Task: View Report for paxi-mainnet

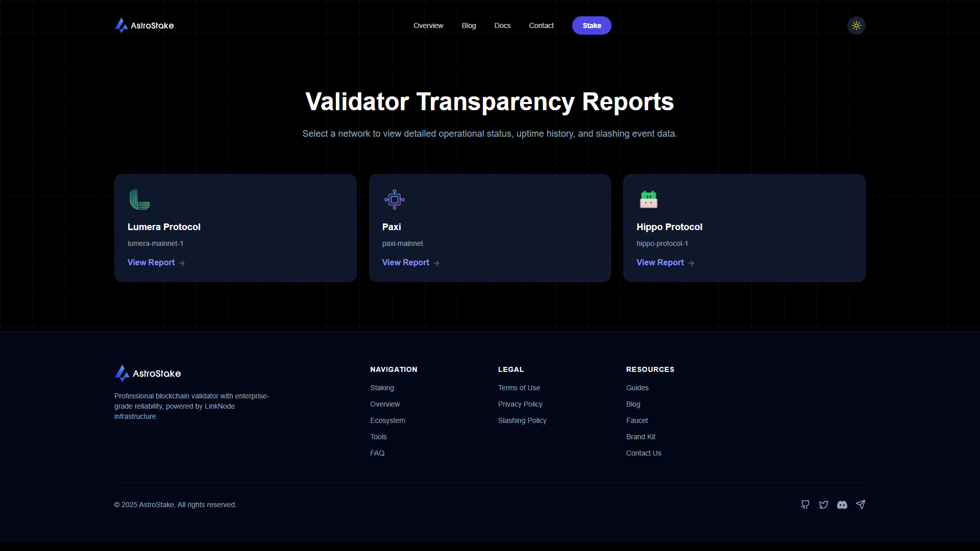Action: tap(406, 262)
